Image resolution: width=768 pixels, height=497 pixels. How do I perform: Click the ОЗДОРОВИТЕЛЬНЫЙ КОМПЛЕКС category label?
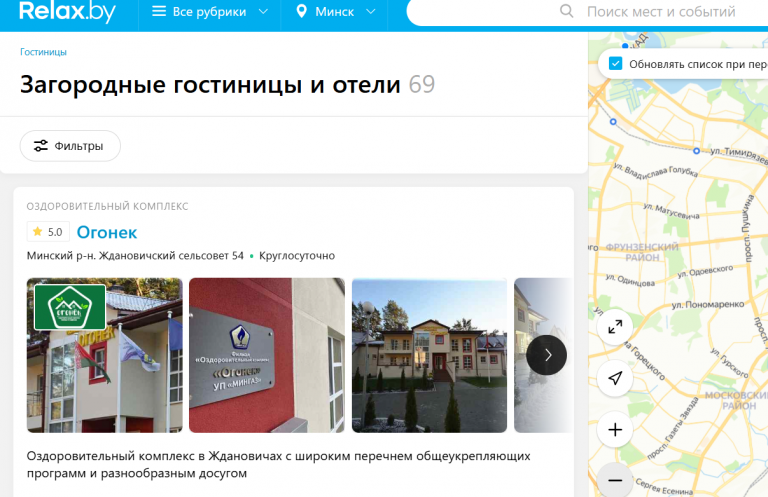[x=107, y=206]
